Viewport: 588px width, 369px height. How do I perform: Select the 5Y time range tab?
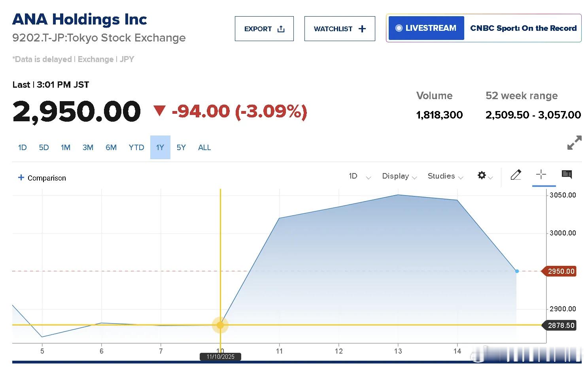click(x=181, y=147)
